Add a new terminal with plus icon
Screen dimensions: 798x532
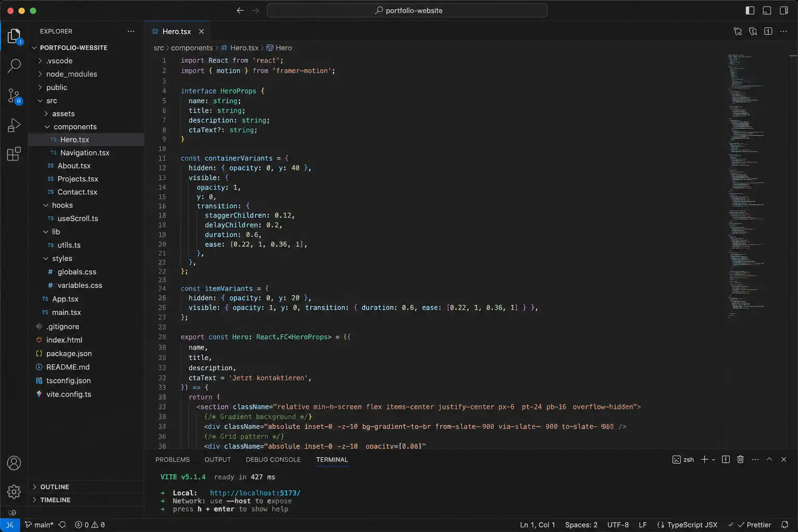[x=704, y=459]
